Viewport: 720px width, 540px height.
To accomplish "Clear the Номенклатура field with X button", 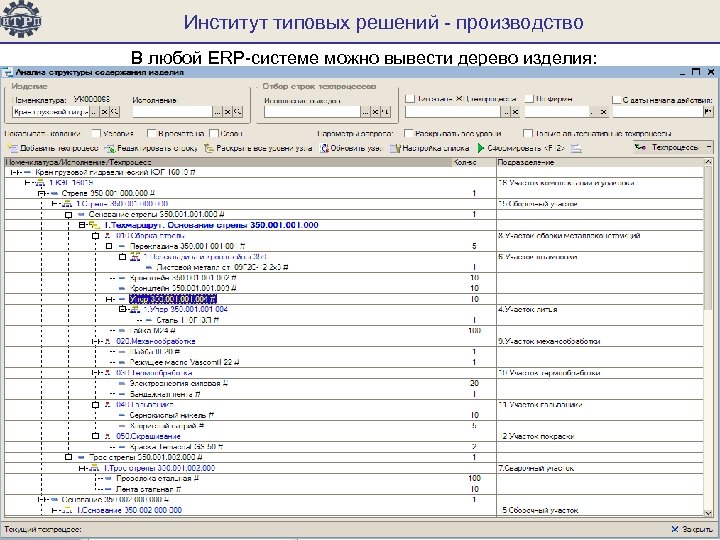I will (104, 112).
